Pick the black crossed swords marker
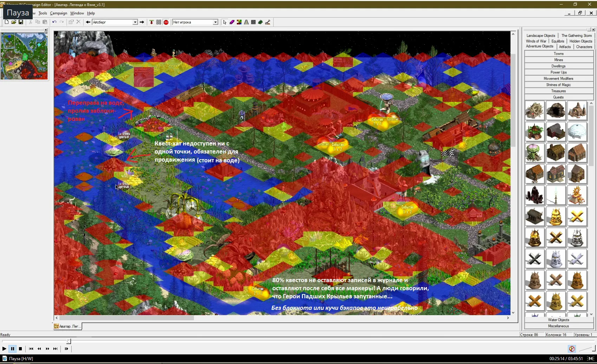This screenshot has height=364, width=597. [x=535, y=259]
